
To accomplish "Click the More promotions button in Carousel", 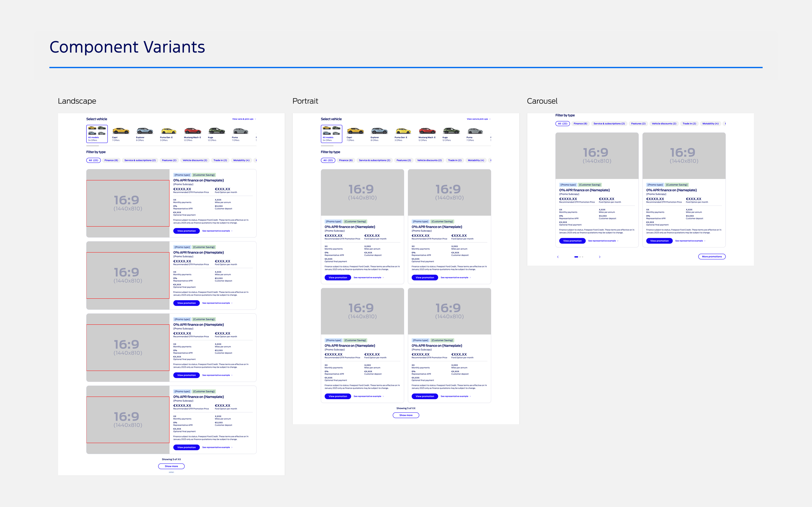I will pos(712,256).
